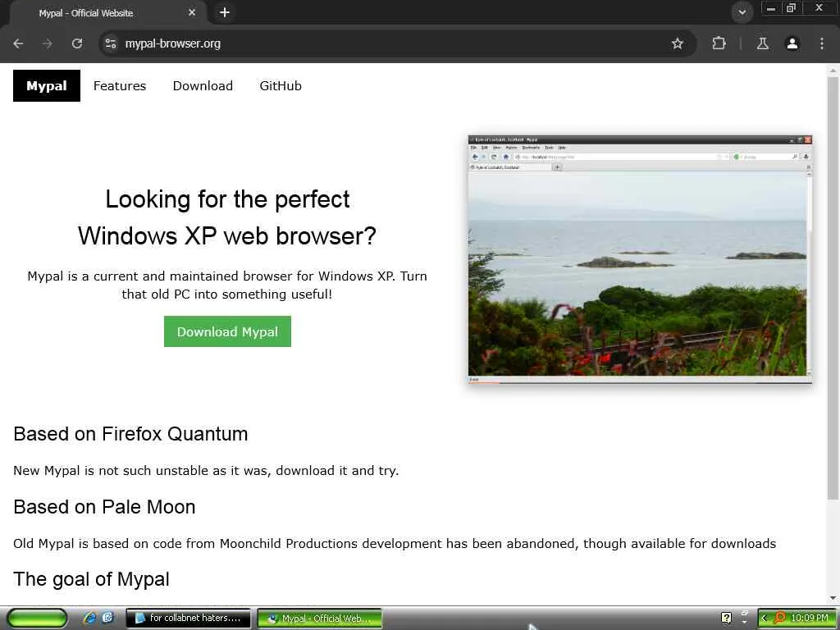Click the green Start button in taskbar
The image size is (840, 630).
[x=37, y=618]
